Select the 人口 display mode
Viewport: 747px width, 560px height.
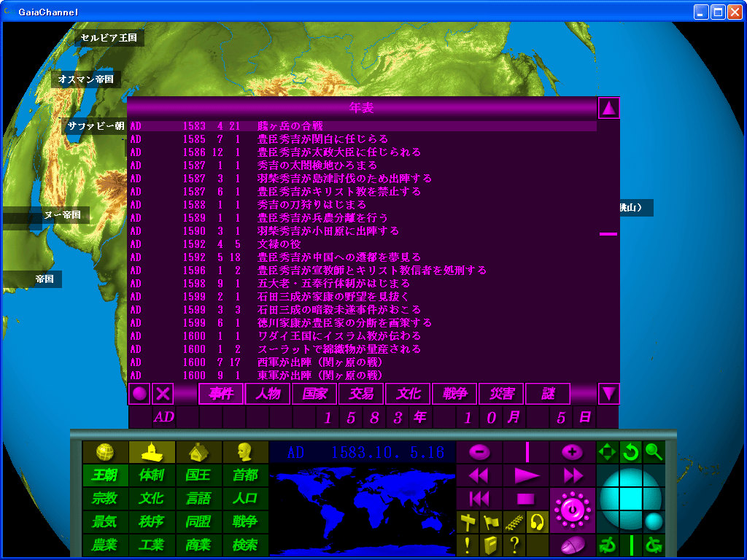click(x=245, y=499)
